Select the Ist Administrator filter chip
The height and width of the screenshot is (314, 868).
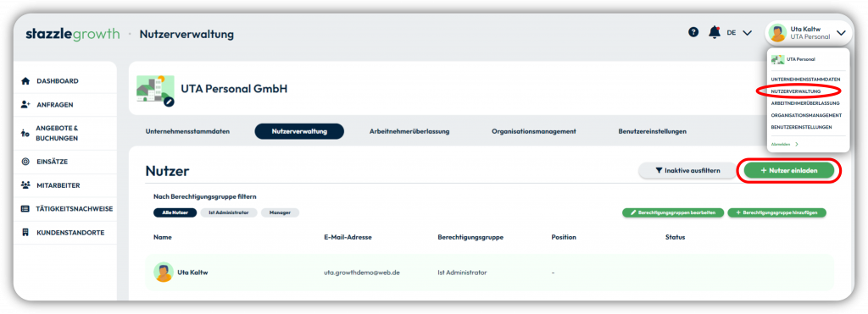(229, 212)
